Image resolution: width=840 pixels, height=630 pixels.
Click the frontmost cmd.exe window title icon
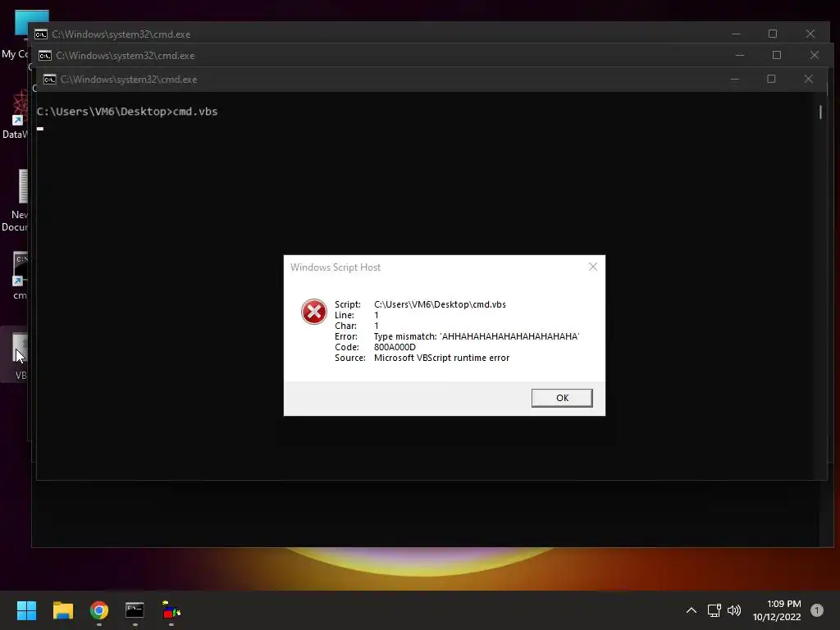pos(50,80)
